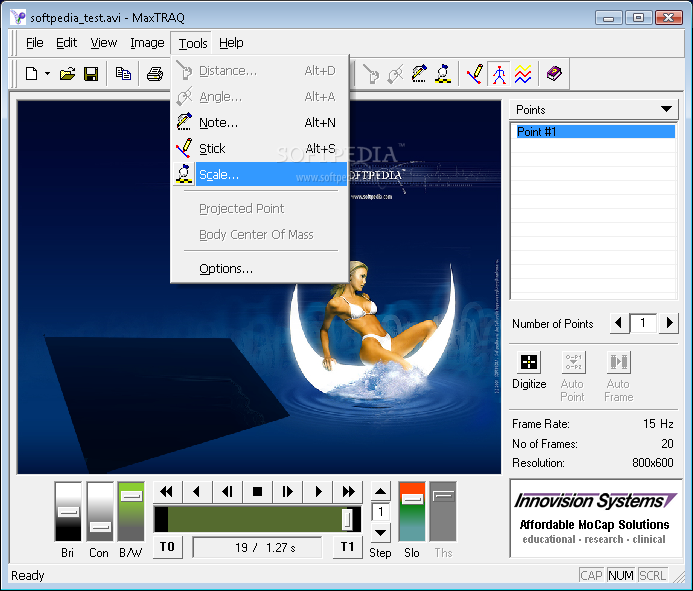Image resolution: width=693 pixels, height=591 pixels.
Task: Click the Open file folder icon
Action: [x=67, y=74]
